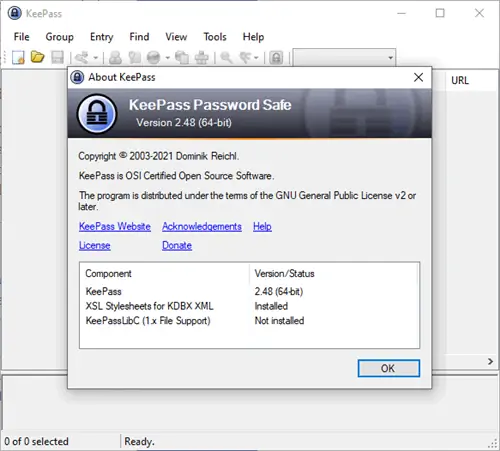Open the Find menu

139,37
